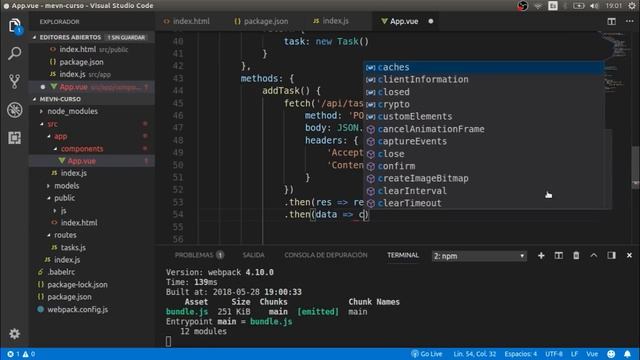The height and width of the screenshot is (360, 640).
Task: Collapse the components folder
Action: click(82, 149)
